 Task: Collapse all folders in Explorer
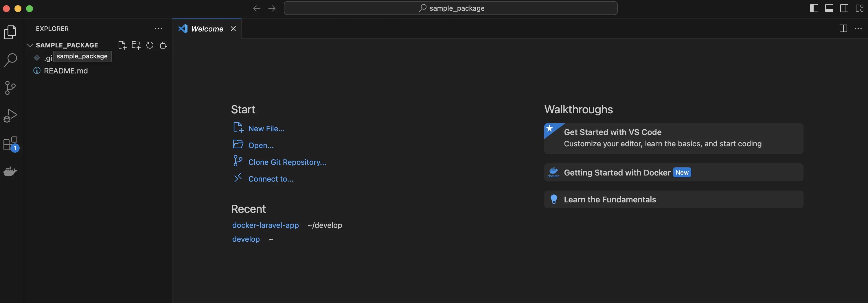pos(164,45)
